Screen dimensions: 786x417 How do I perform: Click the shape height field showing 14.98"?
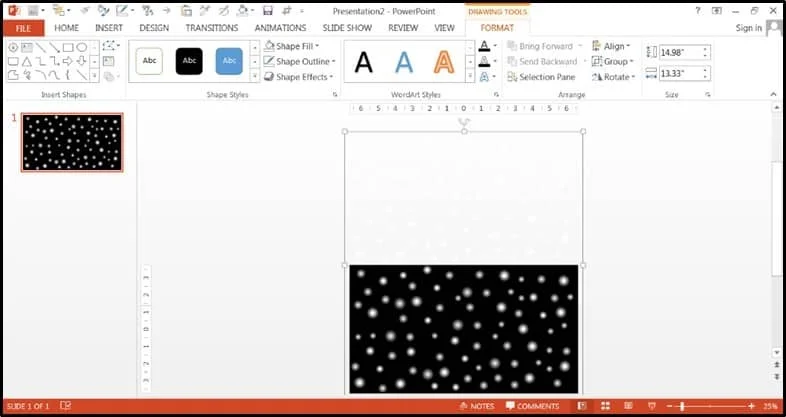point(684,52)
